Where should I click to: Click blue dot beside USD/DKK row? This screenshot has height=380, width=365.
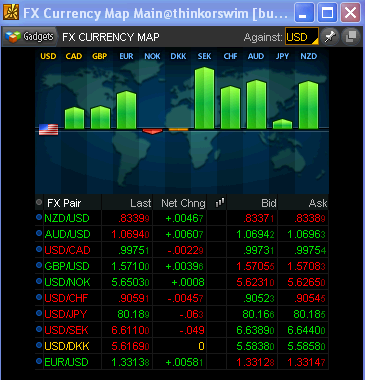tap(39, 345)
